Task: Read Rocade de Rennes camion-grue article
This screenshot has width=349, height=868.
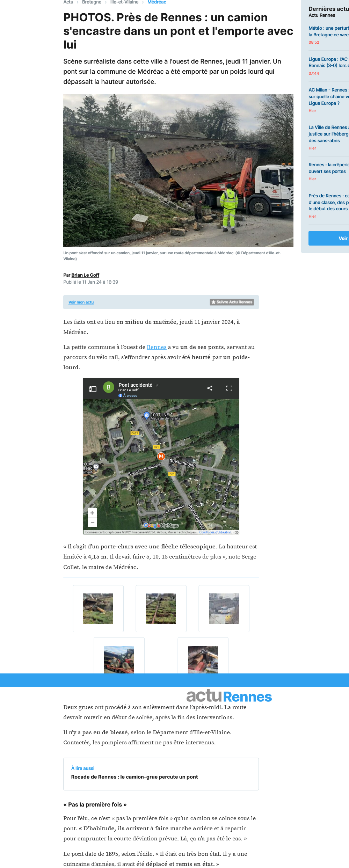Action: click(x=134, y=777)
